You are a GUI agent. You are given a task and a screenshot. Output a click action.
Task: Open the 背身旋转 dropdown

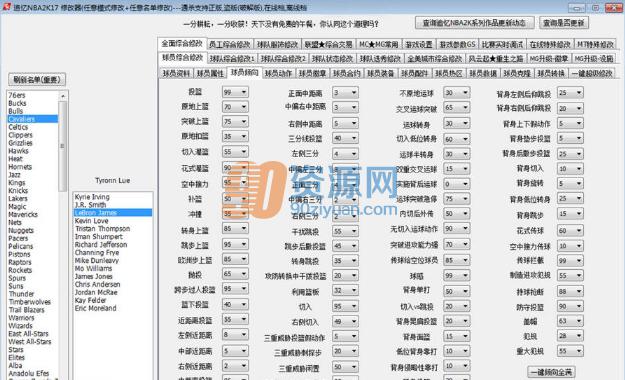pos(570,184)
